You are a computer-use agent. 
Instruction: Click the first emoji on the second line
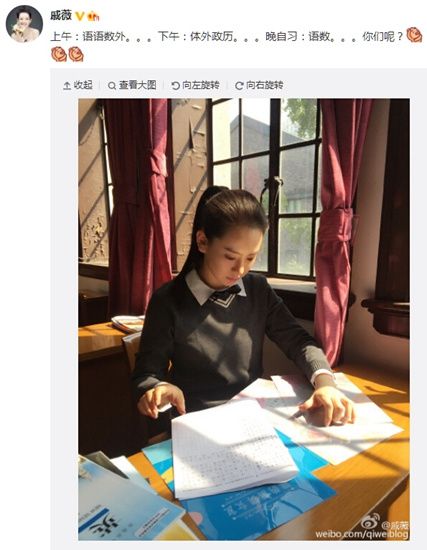(x=59, y=54)
